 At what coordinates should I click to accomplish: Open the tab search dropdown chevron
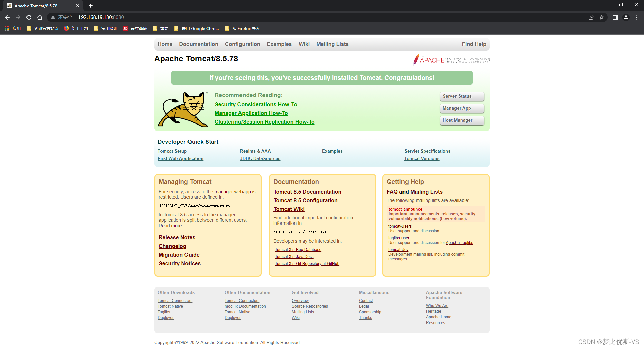(590, 5)
